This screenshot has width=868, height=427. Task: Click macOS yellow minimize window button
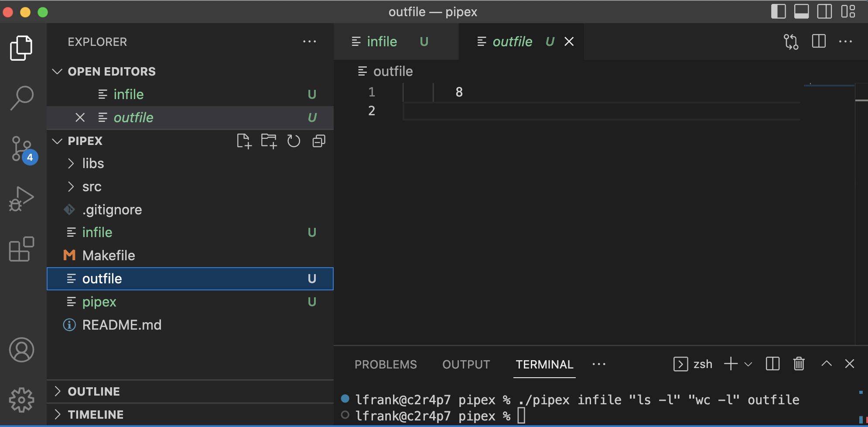pos(25,12)
